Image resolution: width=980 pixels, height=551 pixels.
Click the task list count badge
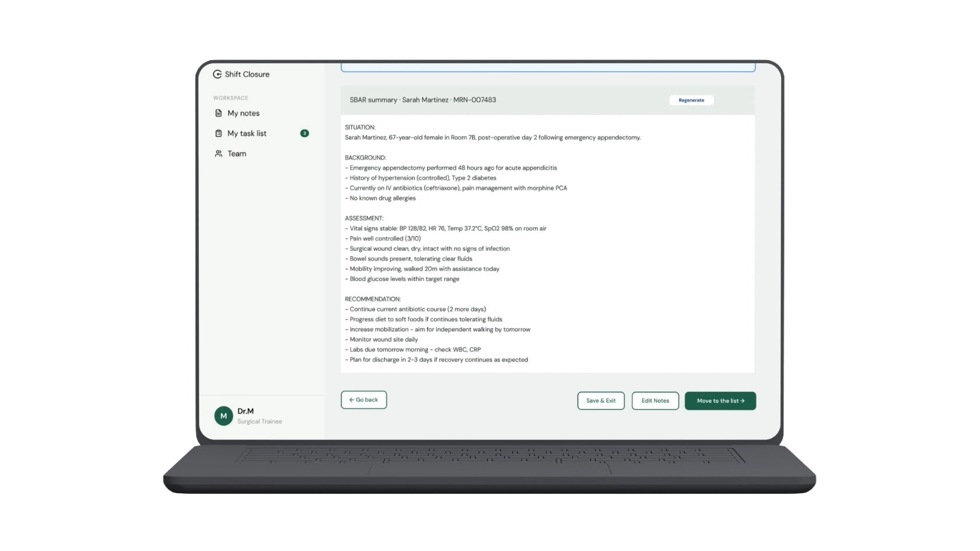pos(304,134)
